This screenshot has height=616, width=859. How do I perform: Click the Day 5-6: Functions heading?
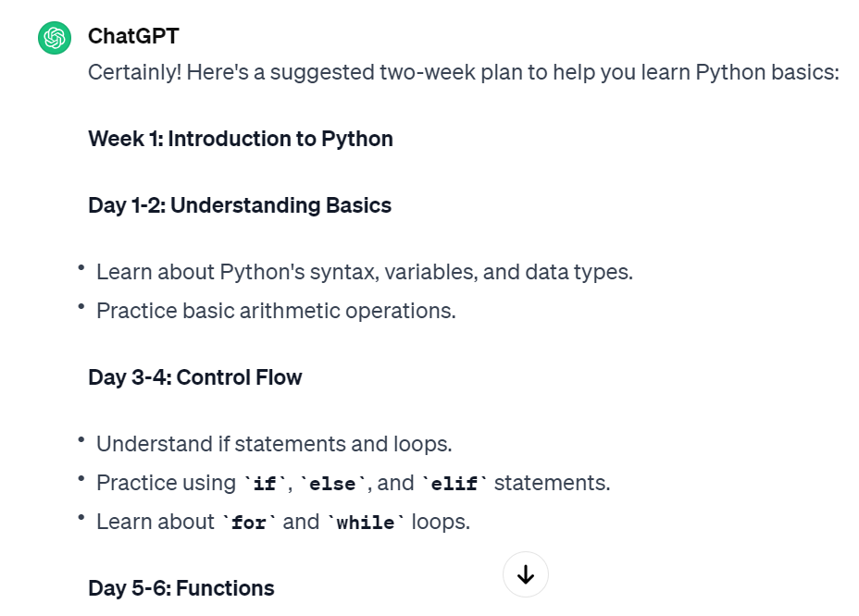[x=181, y=588]
